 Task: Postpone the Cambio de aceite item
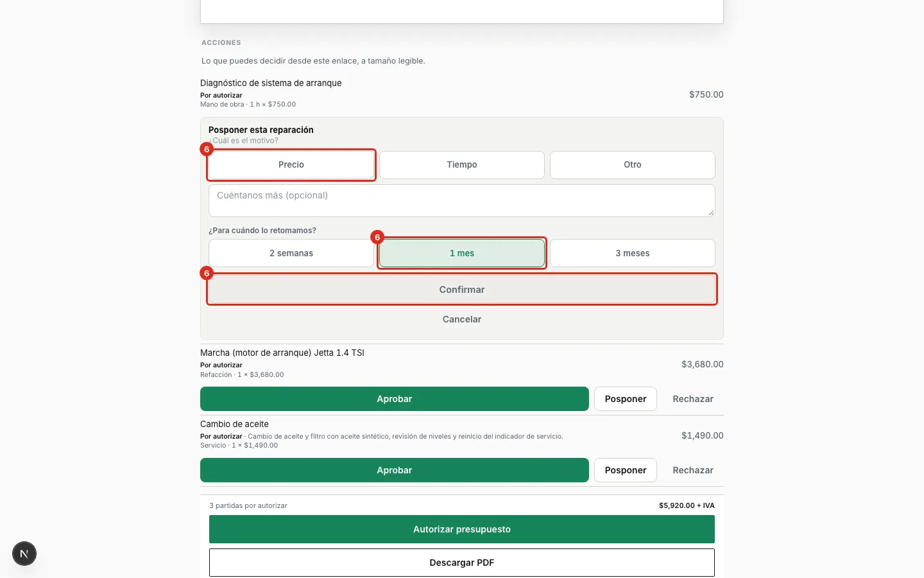coord(626,470)
